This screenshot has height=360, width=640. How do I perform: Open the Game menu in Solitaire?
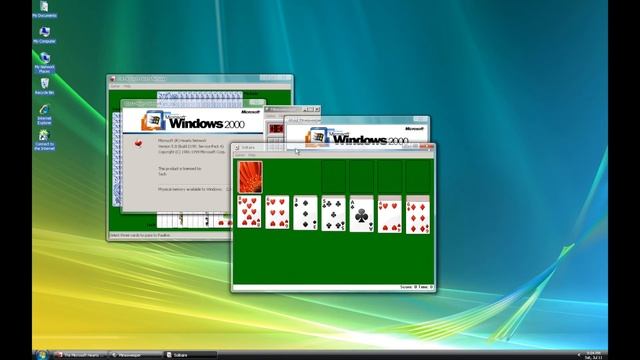[240, 155]
